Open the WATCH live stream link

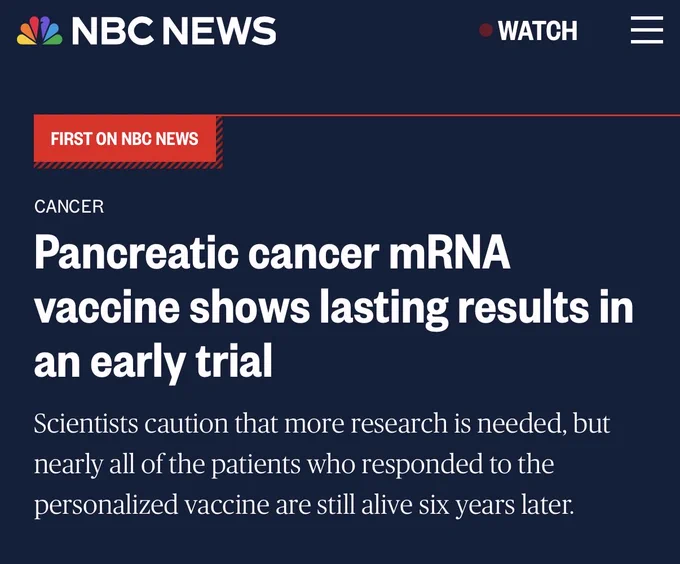click(537, 31)
